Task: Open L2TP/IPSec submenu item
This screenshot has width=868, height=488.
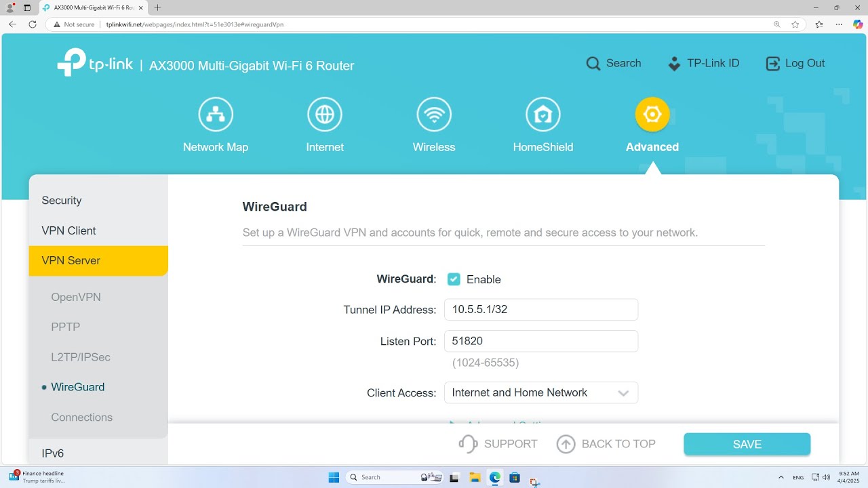Action: coord(81,357)
